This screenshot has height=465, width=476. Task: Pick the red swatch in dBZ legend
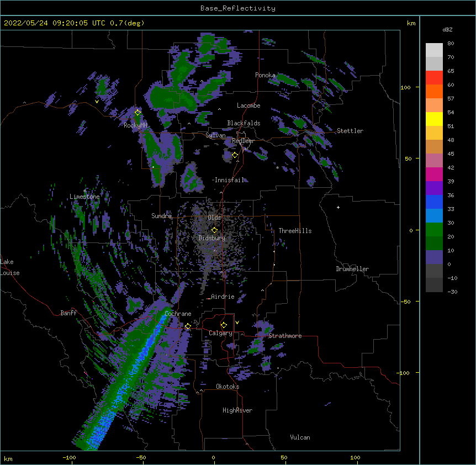(434, 78)
